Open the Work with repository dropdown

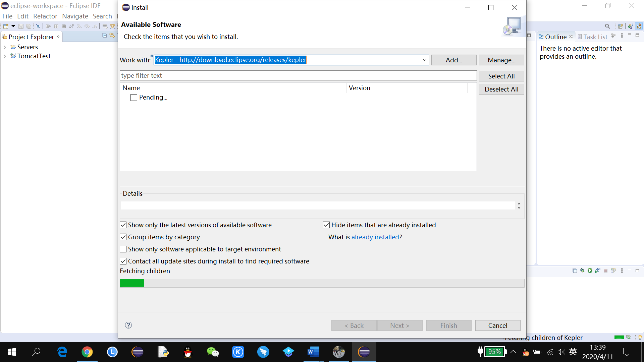point(425,60)
